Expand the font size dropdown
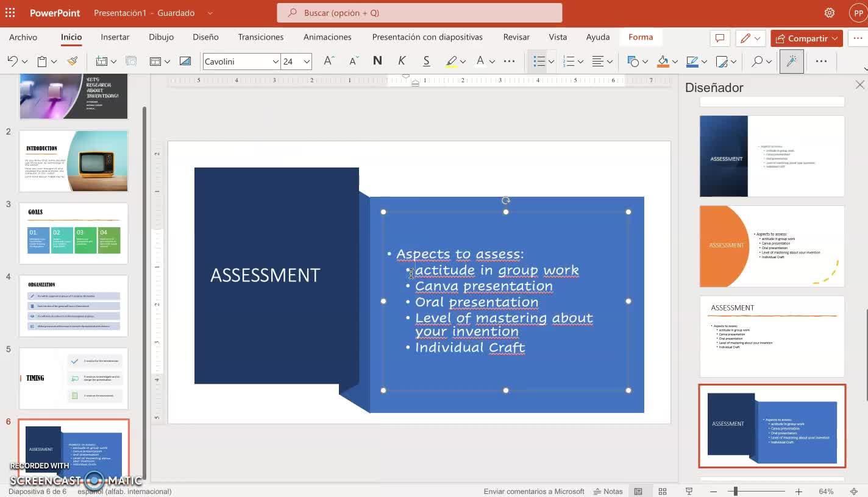 [307, 62]
